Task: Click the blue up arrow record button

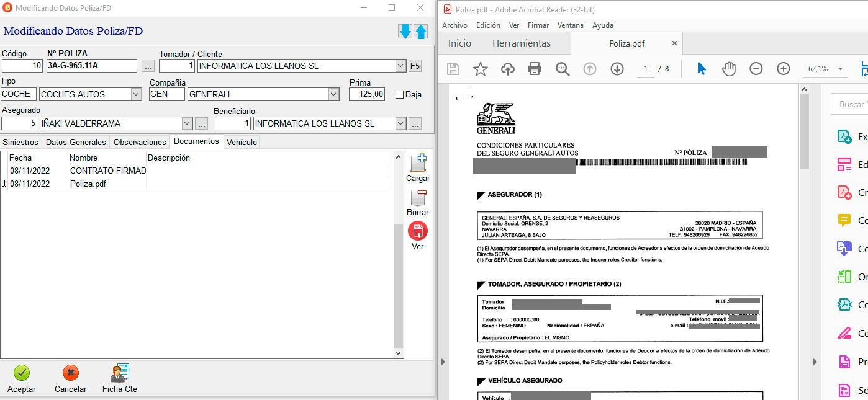Action: pos(421,32)
